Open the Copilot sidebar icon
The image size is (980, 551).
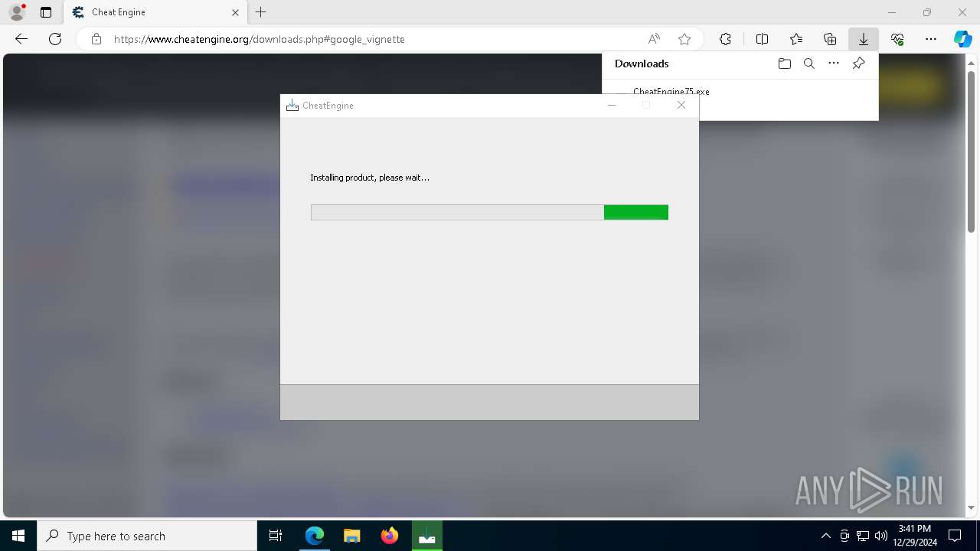pos(962,39)
